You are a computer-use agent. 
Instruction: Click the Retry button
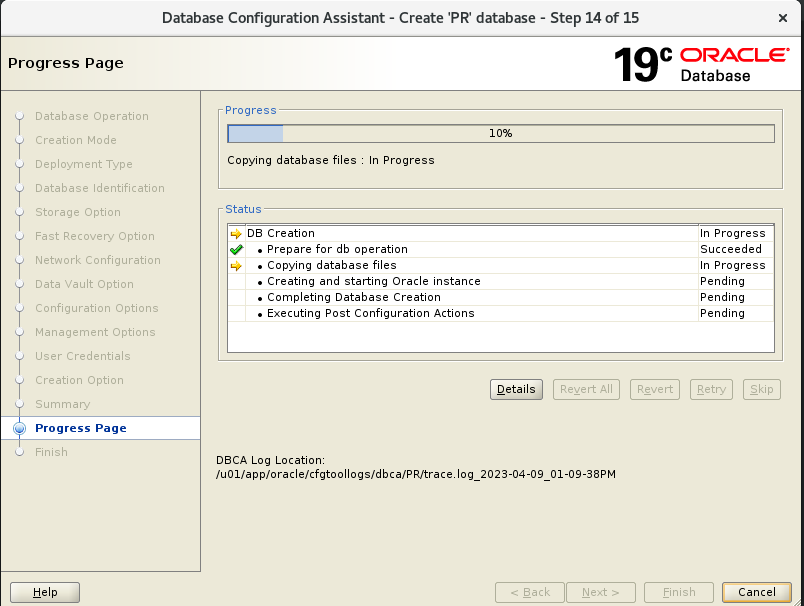pyautogui.click(x=711, y=389)
